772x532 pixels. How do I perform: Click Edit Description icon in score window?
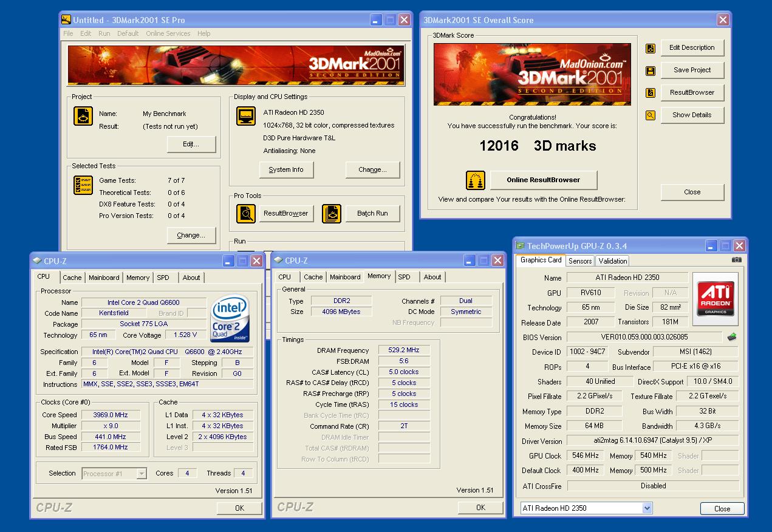click(x=651, y=49)
